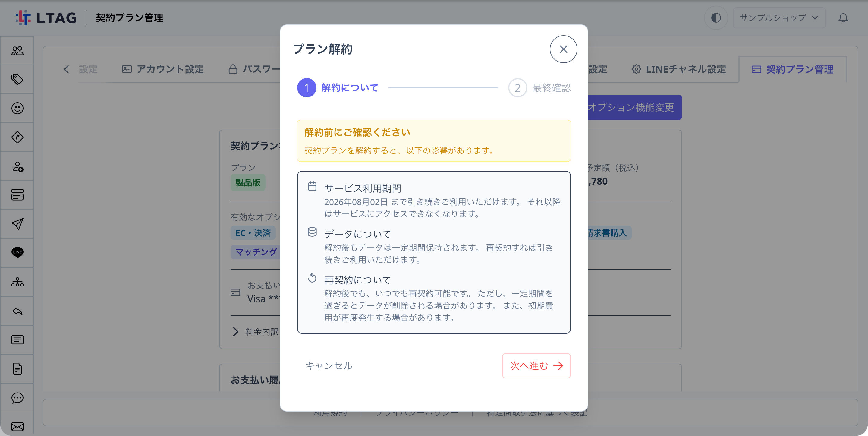This screenshot has width=868, height=436.
Task: Open the hierarchy tree sidebar icon
Action: pos(17,282)
